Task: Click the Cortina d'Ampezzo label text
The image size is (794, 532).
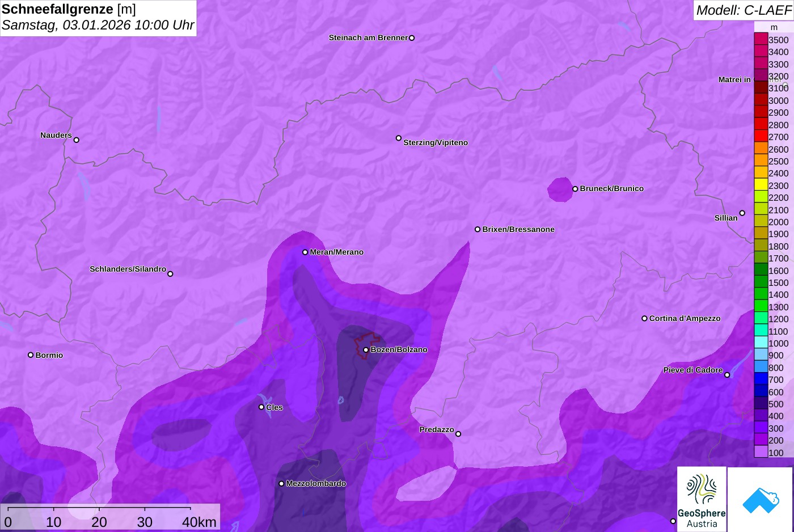Action: coord(685,318)
